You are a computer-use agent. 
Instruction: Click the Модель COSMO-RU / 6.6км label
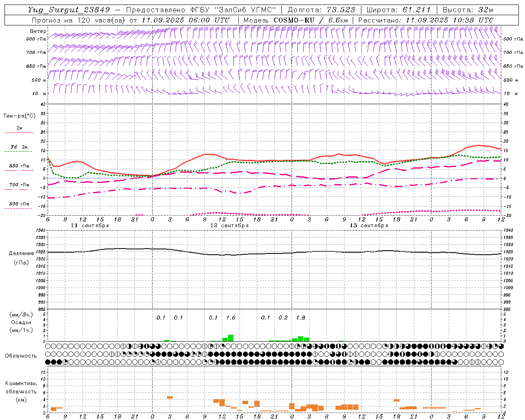295,20
